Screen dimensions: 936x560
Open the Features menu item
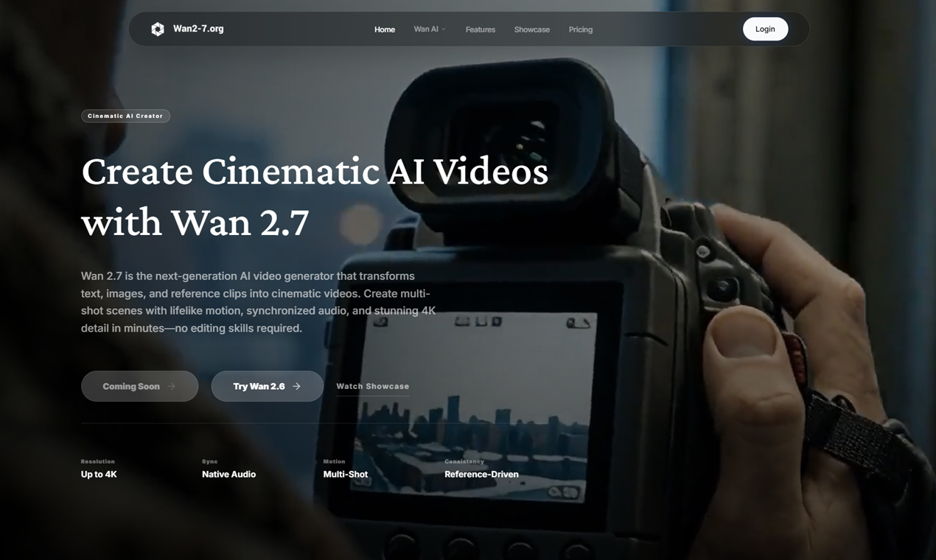pos(481,29)
